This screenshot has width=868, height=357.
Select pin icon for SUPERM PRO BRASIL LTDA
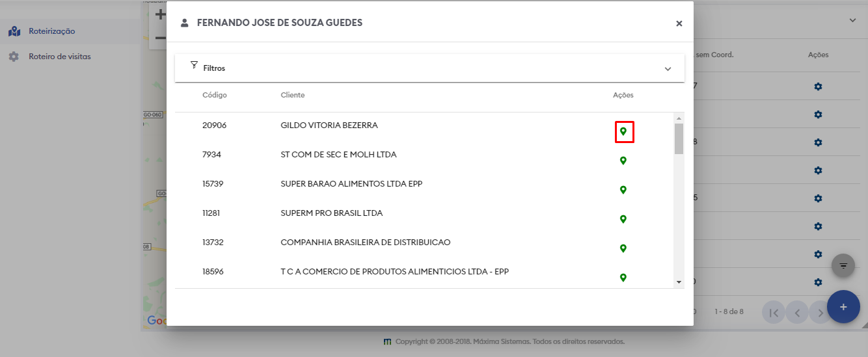pos(623,219)
